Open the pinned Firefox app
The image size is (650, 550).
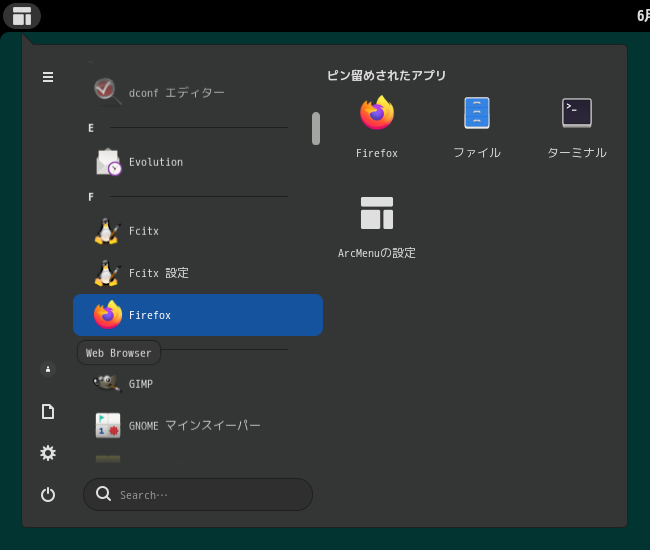(x=377, y=127)
